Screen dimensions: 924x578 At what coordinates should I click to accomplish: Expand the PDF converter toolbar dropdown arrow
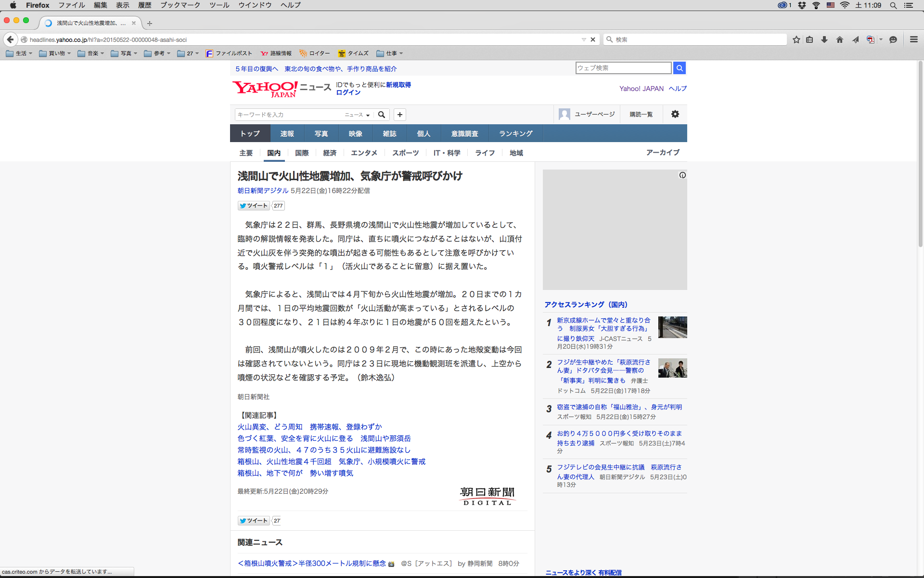pyautogui.click(x=881, y=39)
